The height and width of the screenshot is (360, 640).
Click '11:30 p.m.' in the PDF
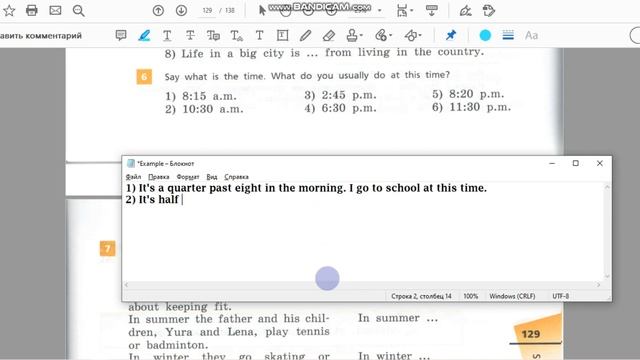[480, 107]
